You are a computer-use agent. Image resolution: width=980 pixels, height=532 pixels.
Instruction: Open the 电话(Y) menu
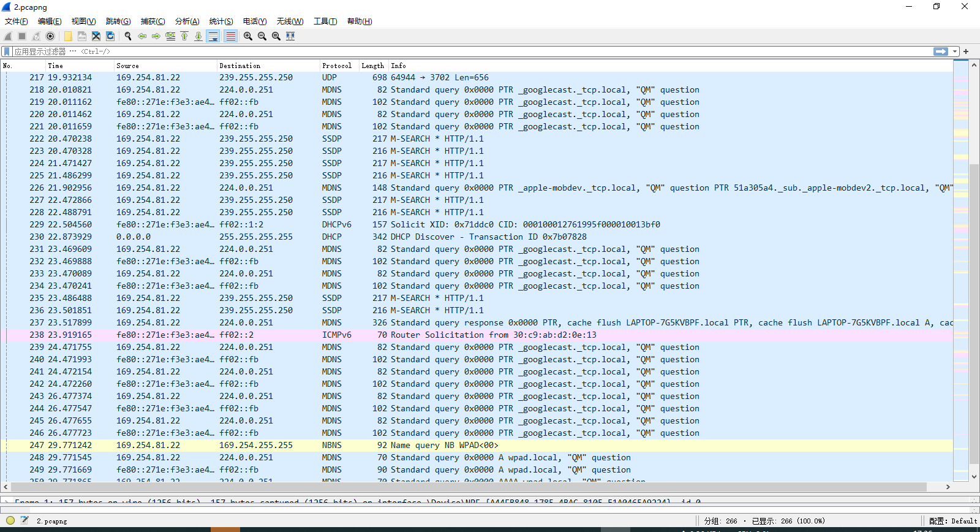click(x=255, y=21)
